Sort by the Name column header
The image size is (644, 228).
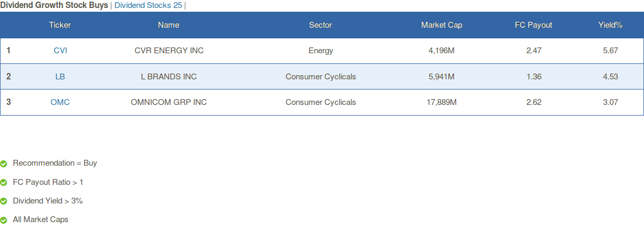(x=169, y=25)
